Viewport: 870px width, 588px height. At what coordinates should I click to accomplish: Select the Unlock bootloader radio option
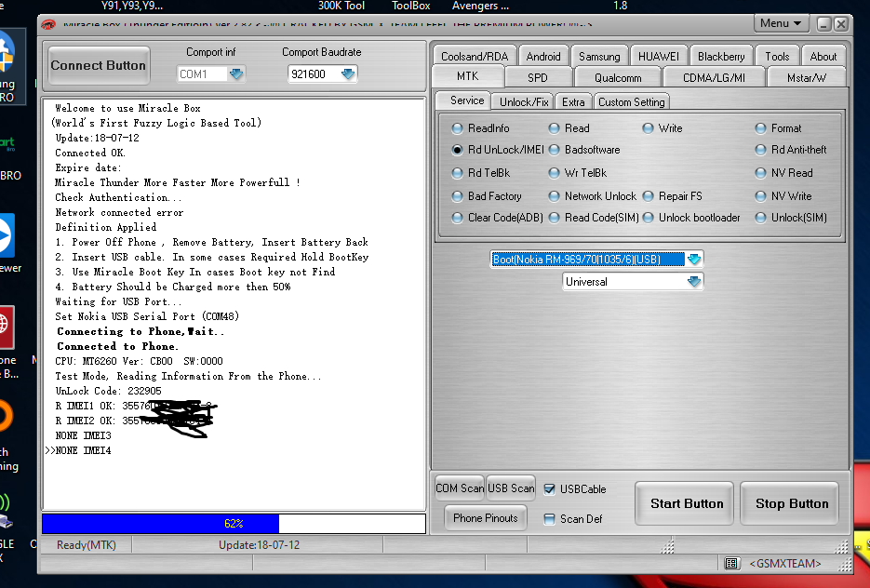click(648, 218)
